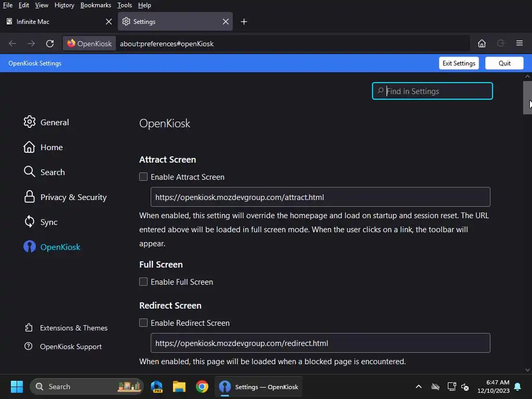Click the Settings — OpenKiosk taskbar button
The width and height of the screenshot is (532, 399).
click(259, 387)
